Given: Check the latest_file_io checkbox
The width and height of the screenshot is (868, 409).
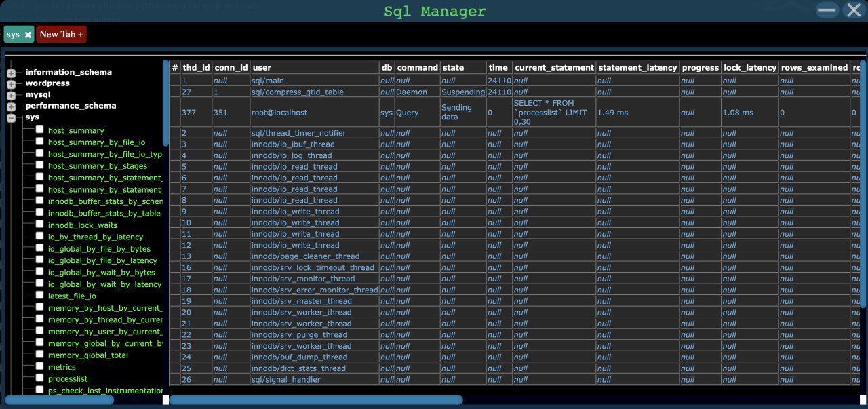Looking at the screenshot, I should click(x=39, y=295).
